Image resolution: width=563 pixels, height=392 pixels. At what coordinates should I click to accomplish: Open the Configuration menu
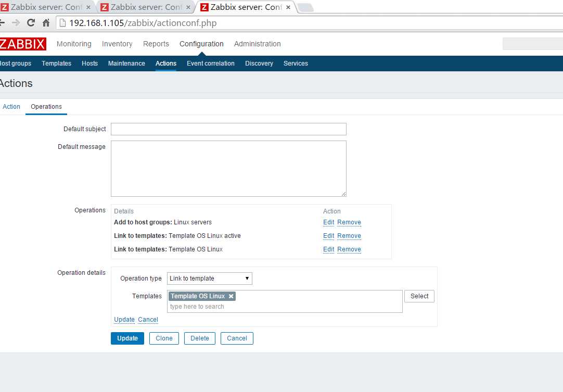click(x=201, y=44)
